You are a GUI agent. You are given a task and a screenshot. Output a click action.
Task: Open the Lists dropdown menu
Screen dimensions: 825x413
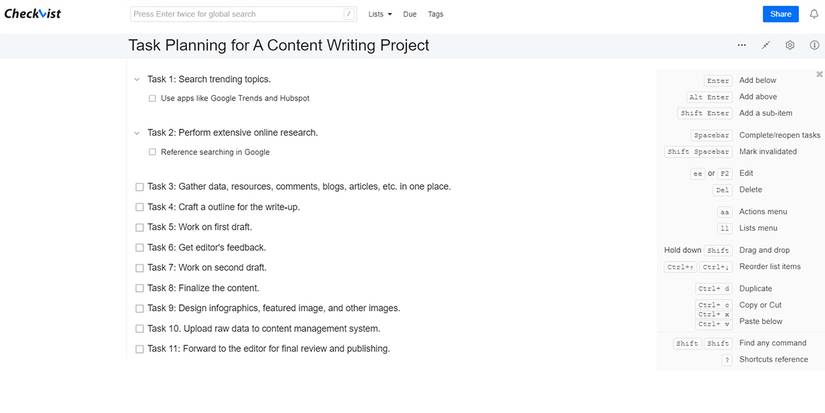coord(380,14)
